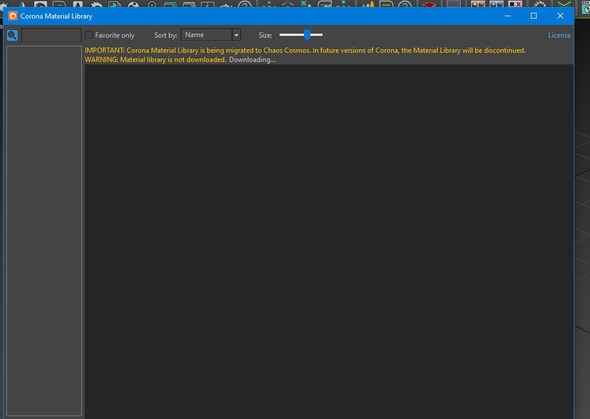Viewport: 590px width, 419px height.
Task: Click the magnifier search icon
Action: coord(12,35)
